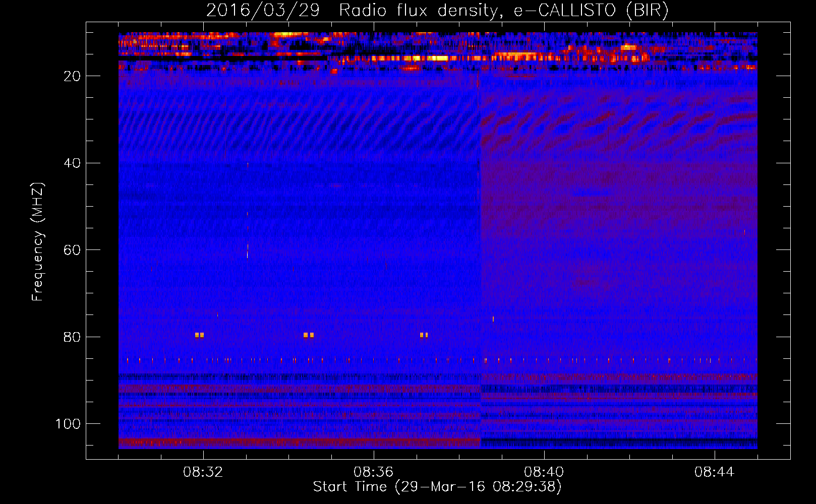This screenshot has height=504, width=816.
Task: Click the 'Frequency (MHZ)' axis label
Action: tap(38, 242)
